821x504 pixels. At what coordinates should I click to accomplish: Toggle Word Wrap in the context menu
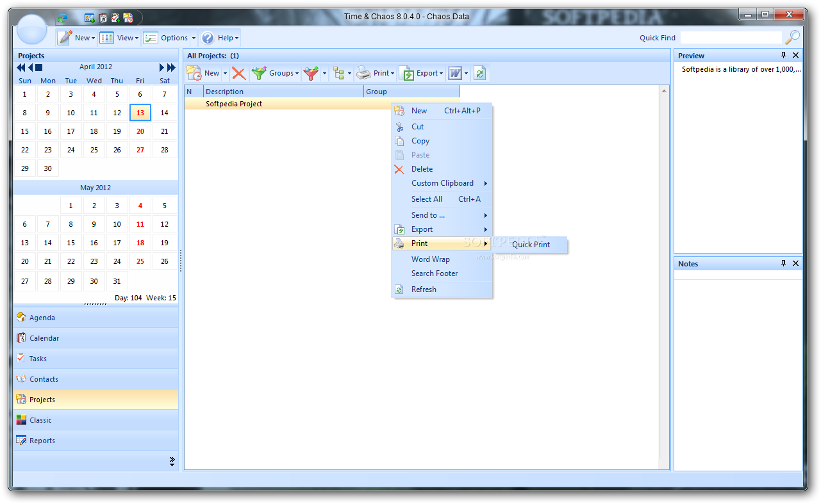pos(442,259)
